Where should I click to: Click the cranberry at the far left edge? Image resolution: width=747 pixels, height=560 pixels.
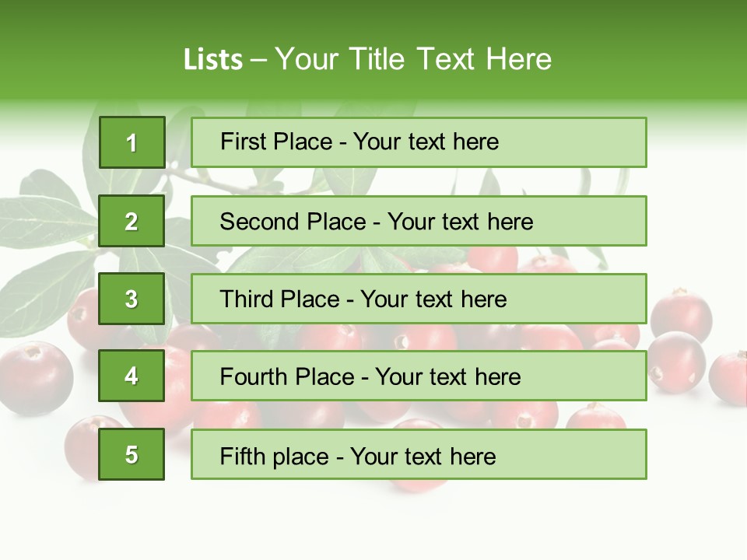35,377
